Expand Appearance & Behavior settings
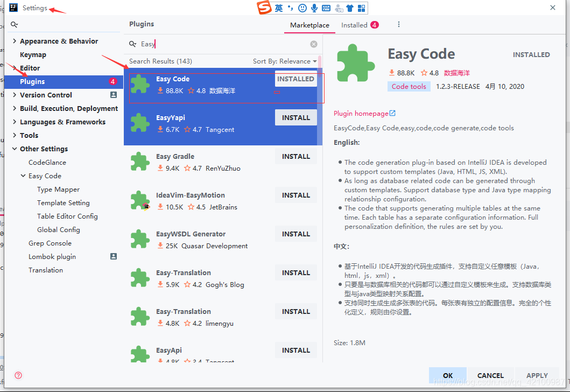Image resolution: width=570 pixels, height=392 pixels. pos(15,41)
